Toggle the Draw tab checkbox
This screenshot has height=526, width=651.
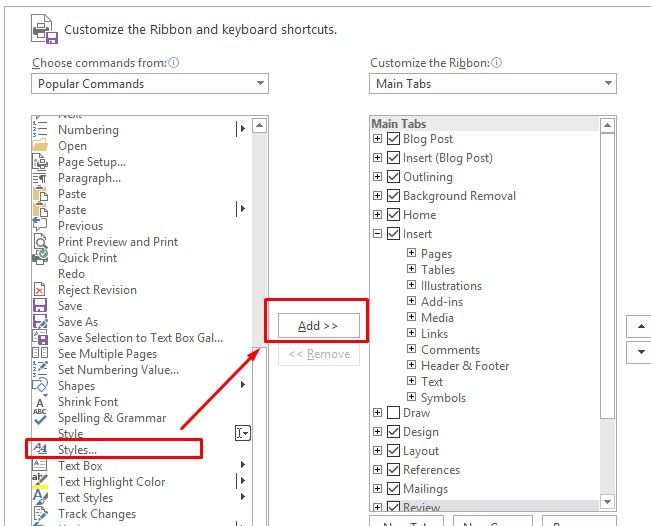tap(393, 413)
